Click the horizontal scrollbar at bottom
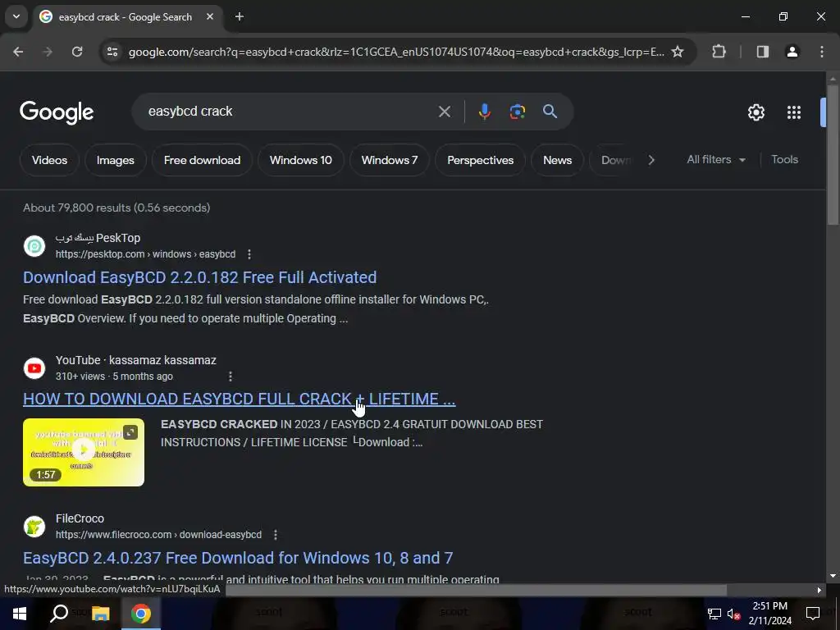Screen dimensions: 840x630 click(x=476, y=590)
